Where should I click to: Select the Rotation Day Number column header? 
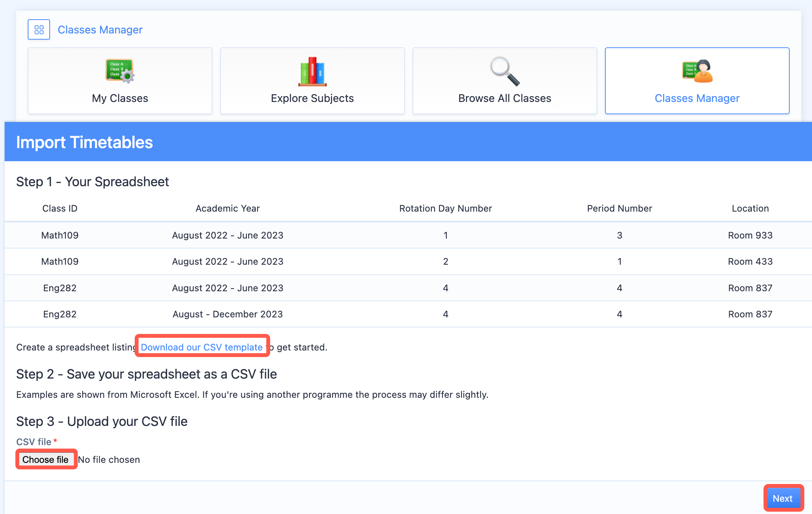[445, 208]
